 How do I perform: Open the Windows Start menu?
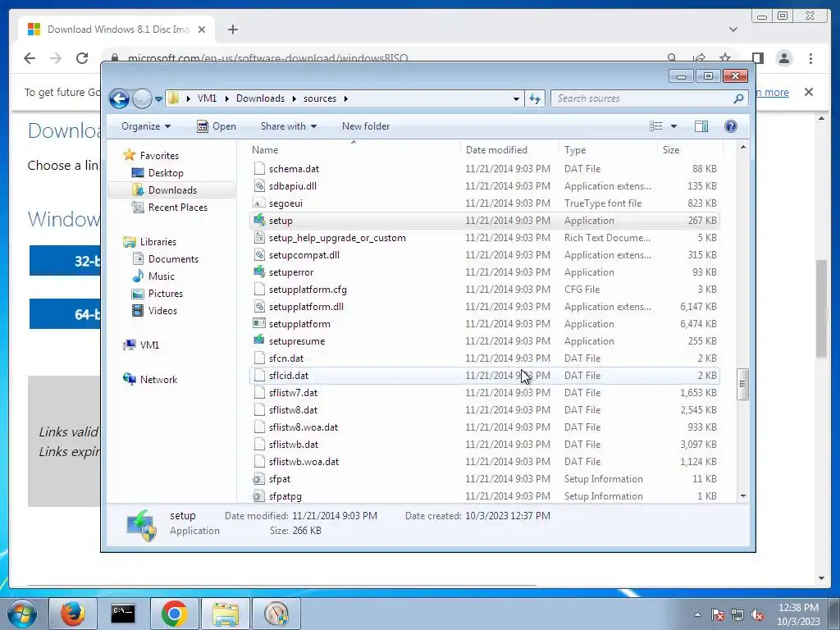pos(22,614)
